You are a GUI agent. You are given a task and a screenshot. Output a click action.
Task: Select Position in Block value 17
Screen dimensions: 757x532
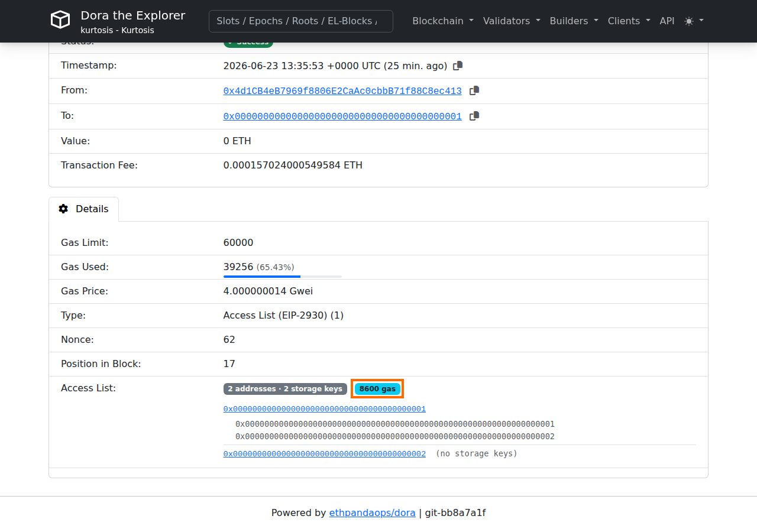click(x=229, y=364)
